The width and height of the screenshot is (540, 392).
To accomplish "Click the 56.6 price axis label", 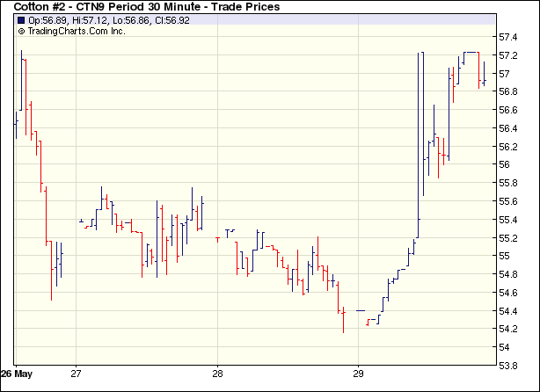I will click(509, 111).
